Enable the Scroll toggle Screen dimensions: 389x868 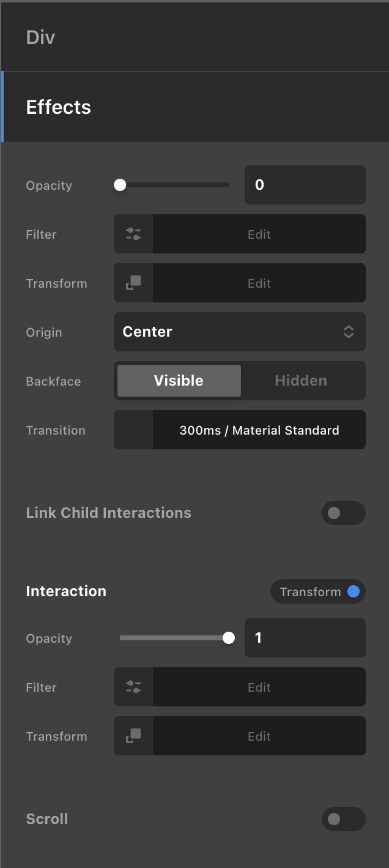[343, 819]
